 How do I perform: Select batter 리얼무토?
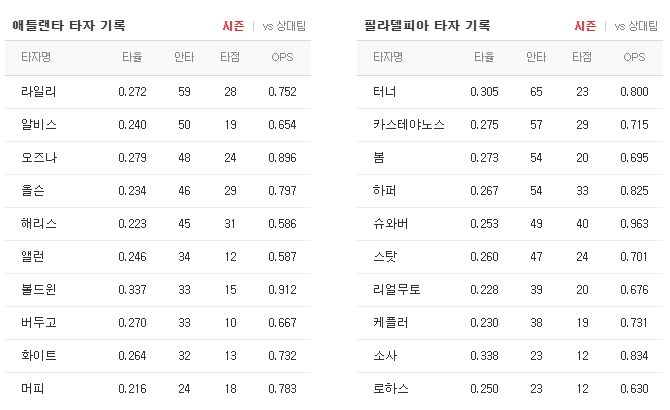(x=397, y=290)
